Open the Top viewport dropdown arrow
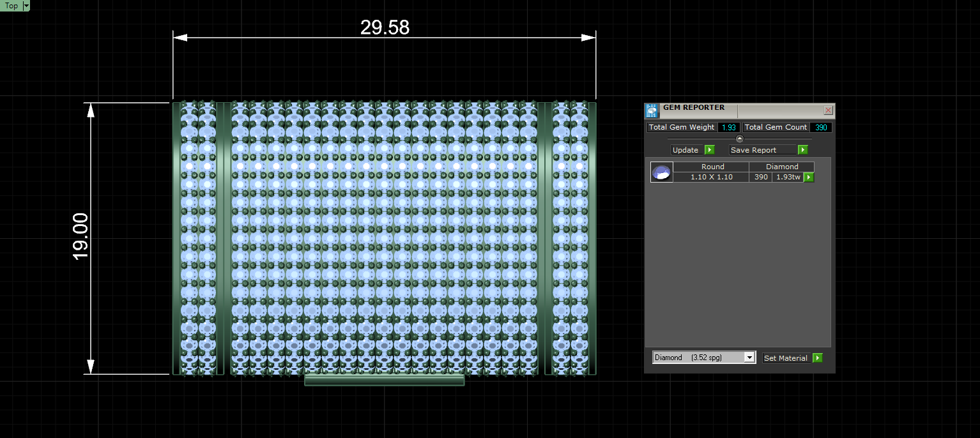The height and width of the screenshot is (438, 980). click(x=26, y=6)
